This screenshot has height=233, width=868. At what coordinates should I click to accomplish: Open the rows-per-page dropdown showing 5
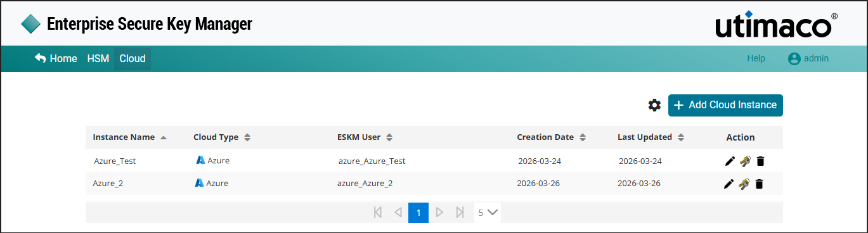click(488, 213)
